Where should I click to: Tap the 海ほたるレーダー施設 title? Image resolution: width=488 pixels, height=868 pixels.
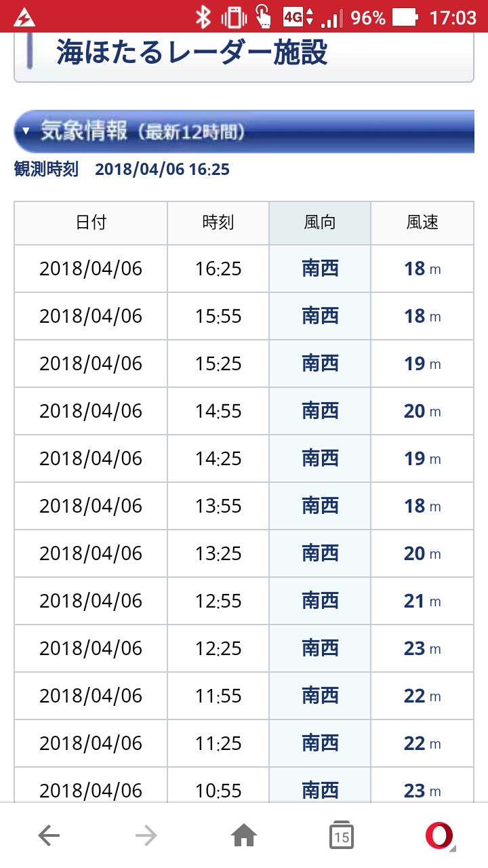pos(192,52)
